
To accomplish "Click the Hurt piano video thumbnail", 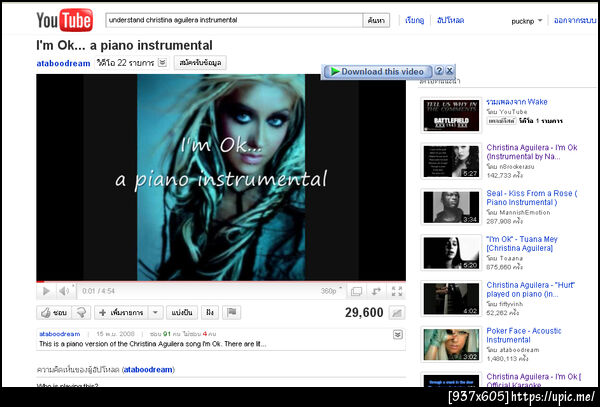I will (x=451, y=299).
